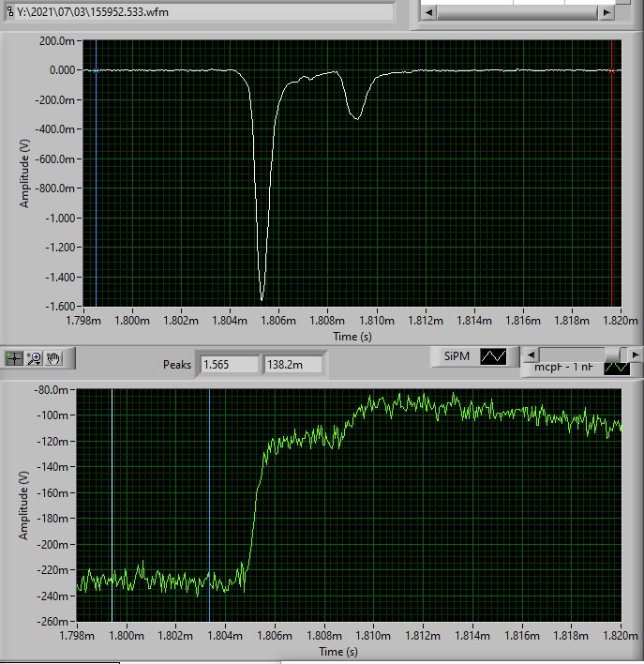Select the cursor movement crosshair tool
644x664 pixels.
(x=14, y=358)
